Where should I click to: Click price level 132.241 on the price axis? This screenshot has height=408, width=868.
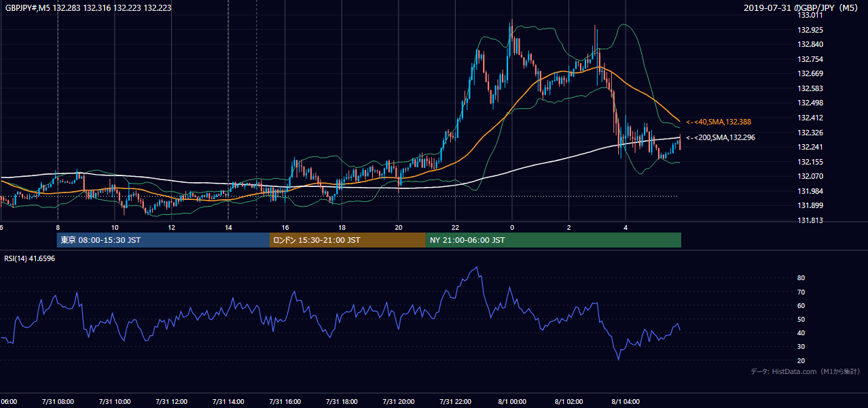(811, 147)
